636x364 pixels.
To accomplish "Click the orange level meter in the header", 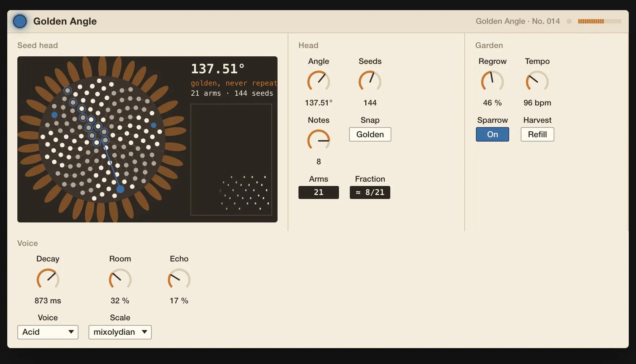I will pos(600,21).
